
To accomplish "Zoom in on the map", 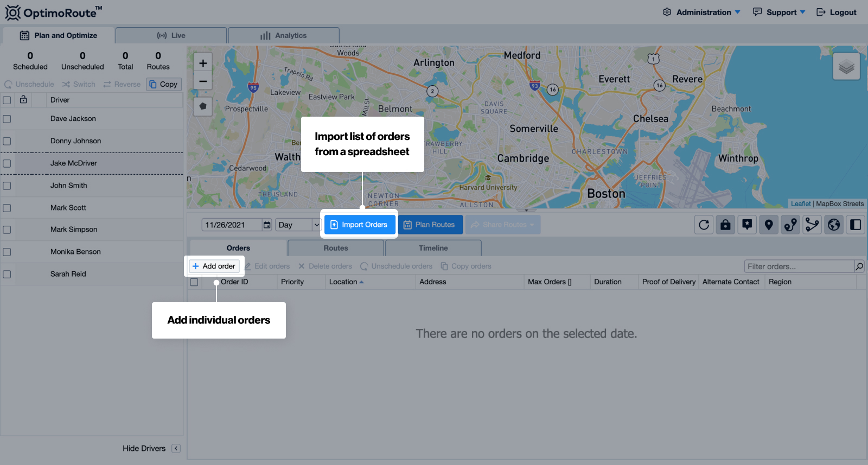I will pos(203,63).
